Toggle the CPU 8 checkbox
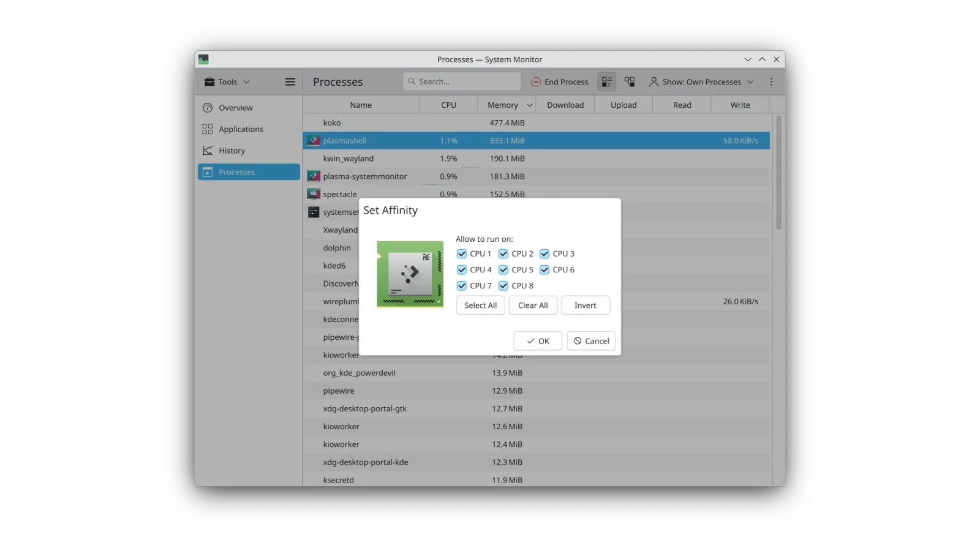Viewport: 980px width, 551px height. click(503, 286)
